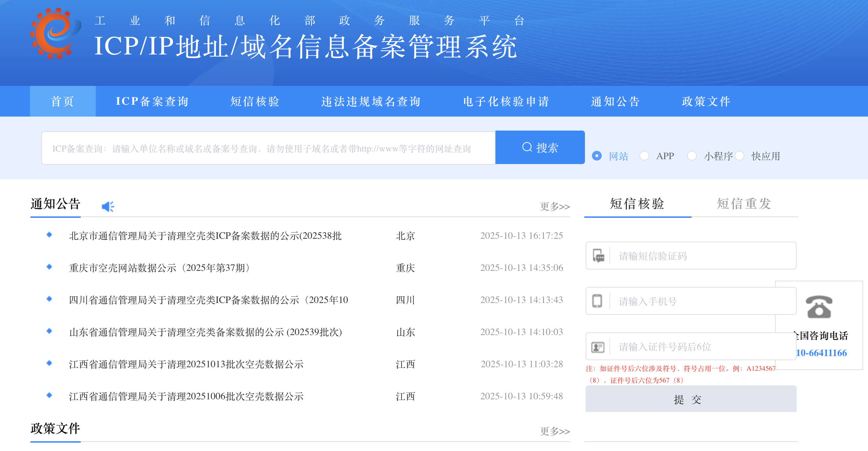This screenshot has height=451, width=868.
Task: Click the ID card icon in form
Action: [x=598, y=347]
